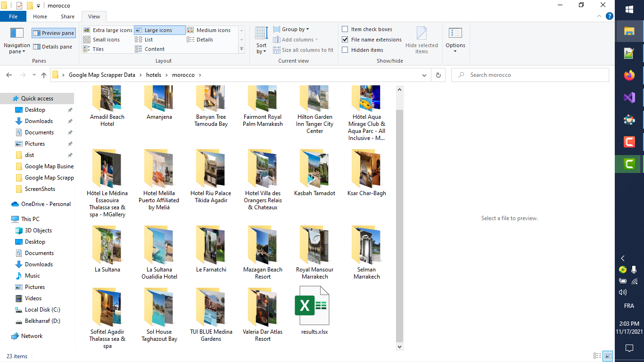This screenshot has height=362, width=644.
Task: Click the hotels breadcrumb
Action: 154,75
